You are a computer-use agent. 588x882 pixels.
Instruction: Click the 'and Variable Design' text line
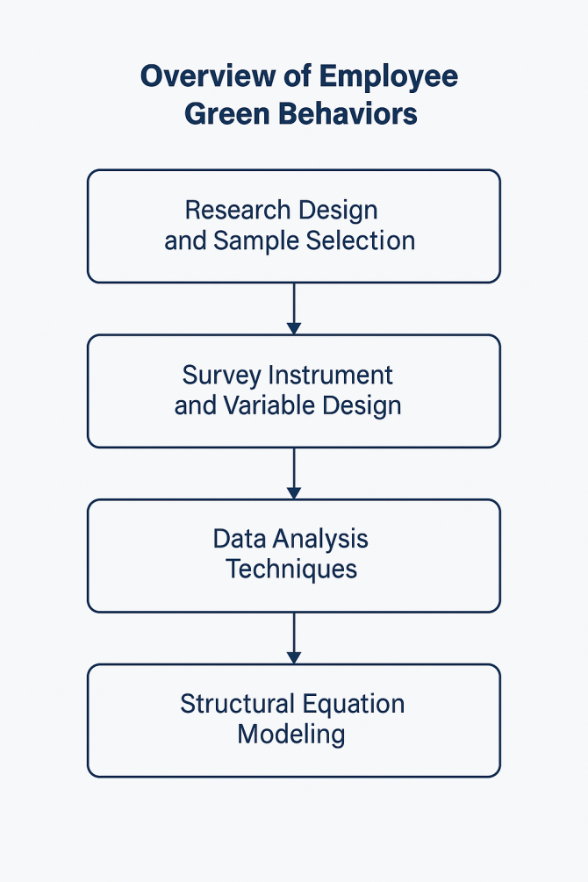[x=288, y=405]
